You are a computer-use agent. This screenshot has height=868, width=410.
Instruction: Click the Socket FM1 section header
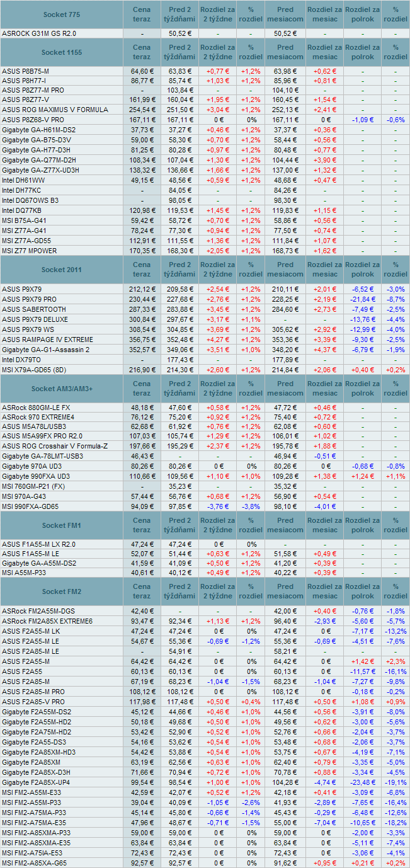click(62, 525)
